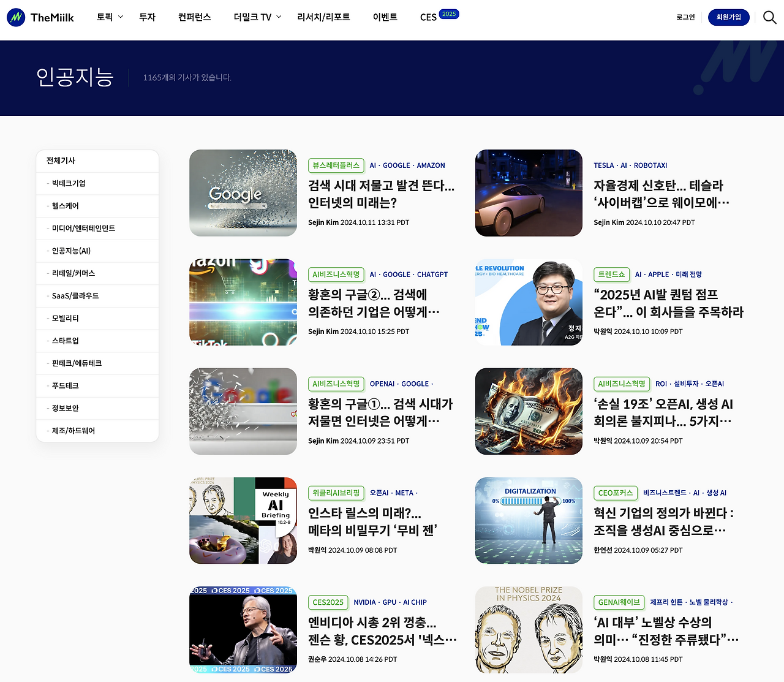
Task: Open the 컨퍼런스 page from the top menu
Action: tap(194, 17)
